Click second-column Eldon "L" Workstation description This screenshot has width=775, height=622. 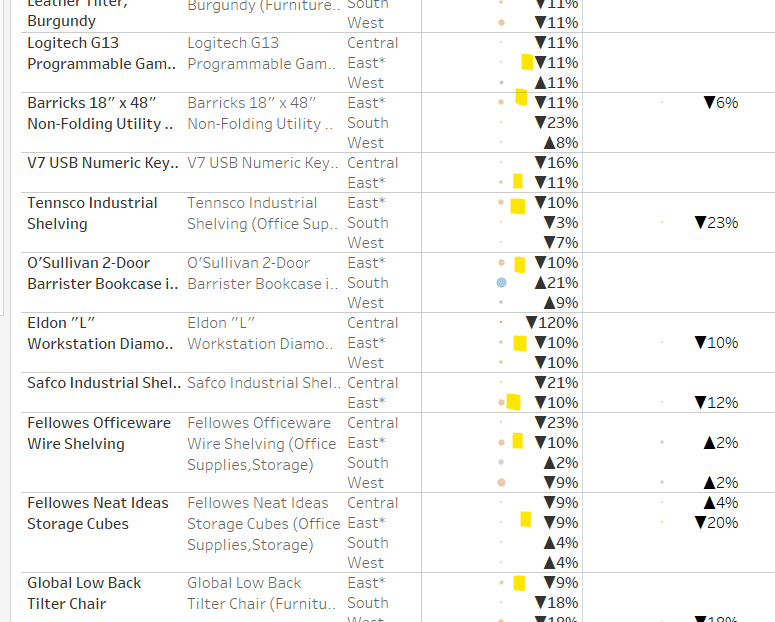click(x=262, y=333)
